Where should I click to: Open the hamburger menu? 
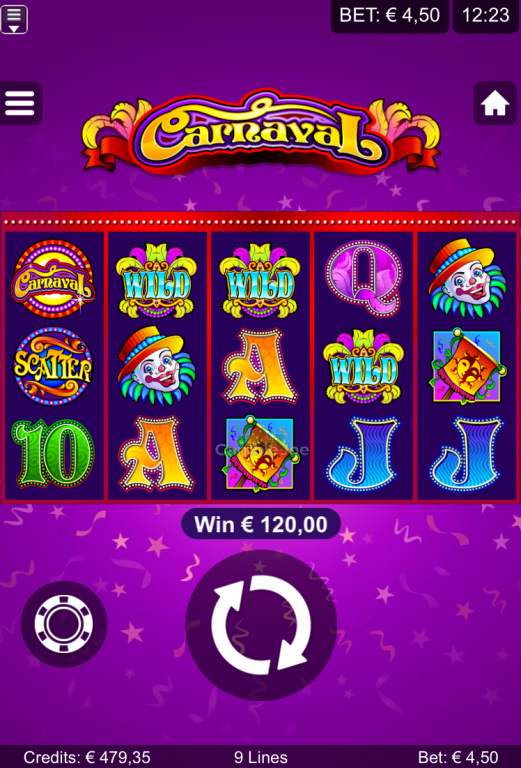20,103
